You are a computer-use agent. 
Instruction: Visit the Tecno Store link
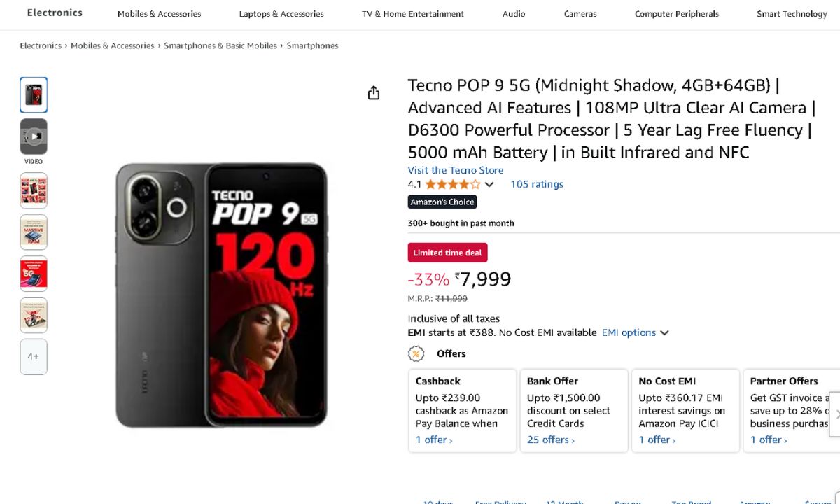click(x=456, y=170)
